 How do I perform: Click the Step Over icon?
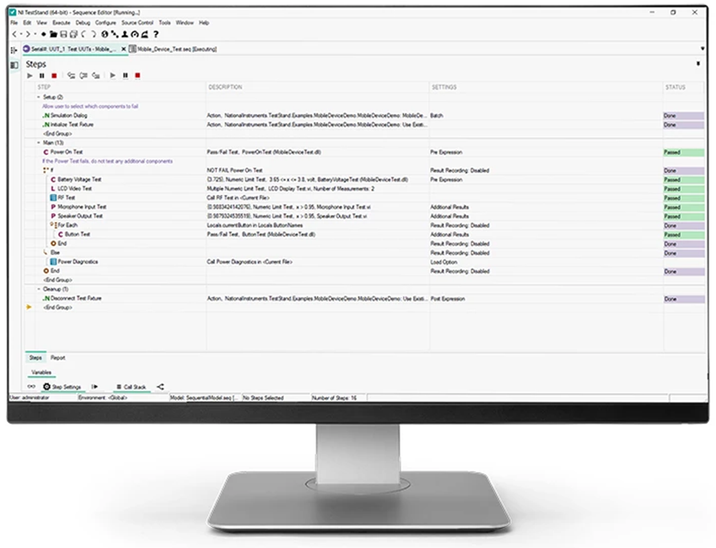click(84, 76)
